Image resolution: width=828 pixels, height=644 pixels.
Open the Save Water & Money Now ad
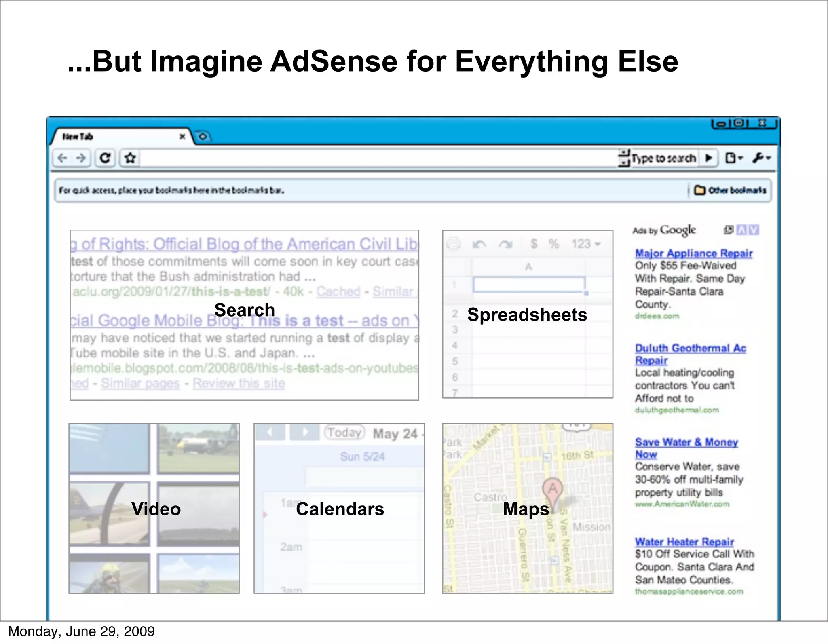(x=686, y=448)
